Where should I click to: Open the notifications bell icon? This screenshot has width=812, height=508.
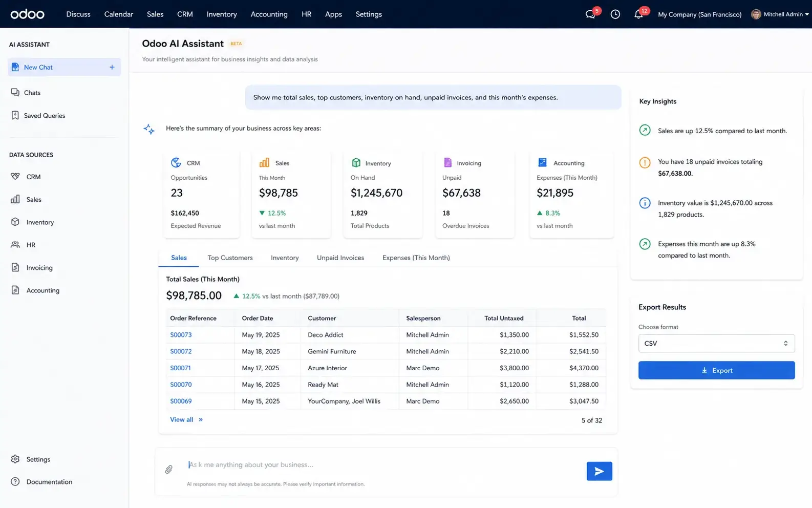point(638,14)
